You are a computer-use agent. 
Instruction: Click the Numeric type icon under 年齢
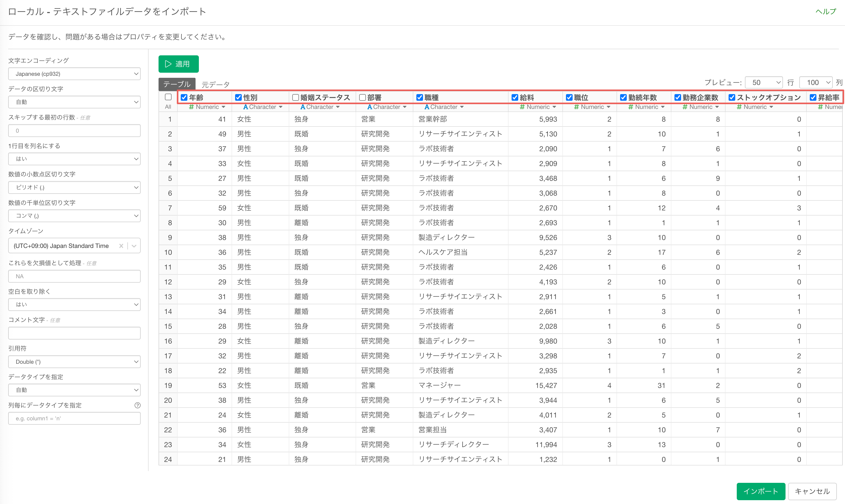[191, 107]
